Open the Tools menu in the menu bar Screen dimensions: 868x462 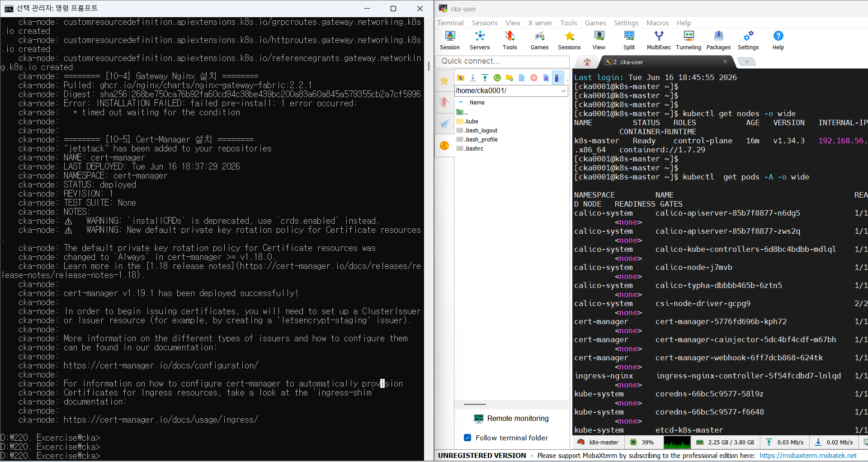coord(569,23)
